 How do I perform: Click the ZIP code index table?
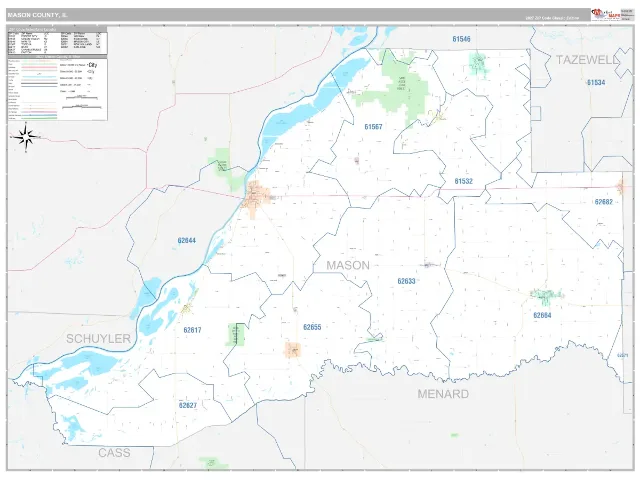click(x=58, y=41)
